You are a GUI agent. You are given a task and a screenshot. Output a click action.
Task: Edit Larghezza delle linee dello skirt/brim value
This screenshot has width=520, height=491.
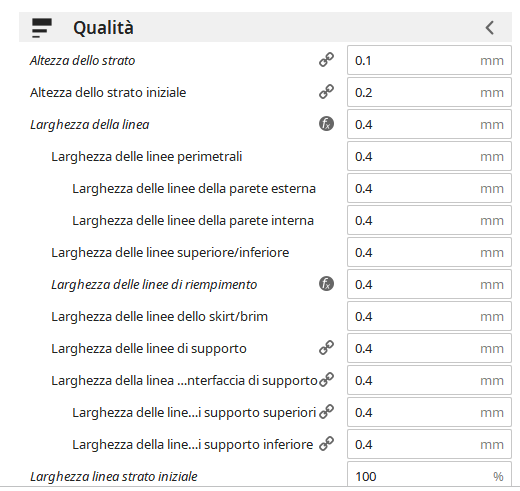pos(429,316)
